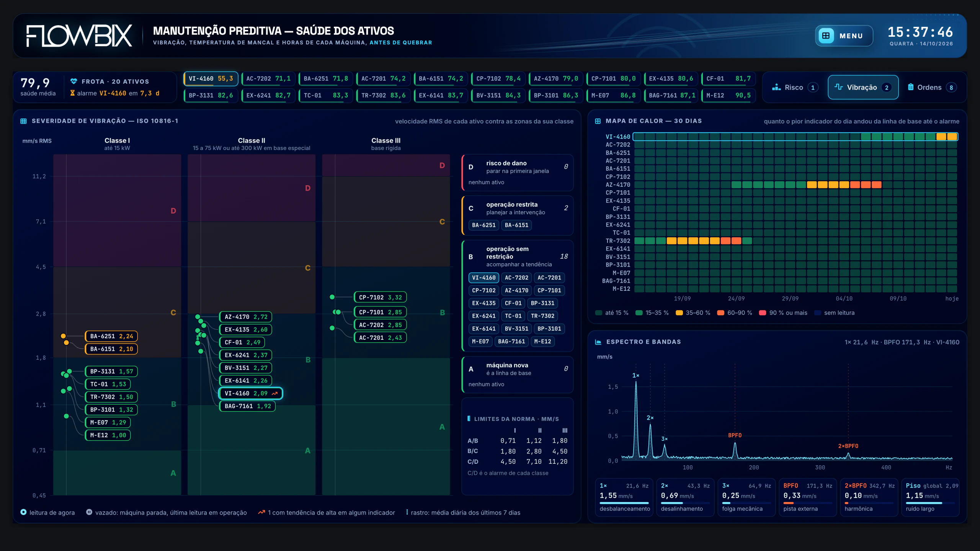Click BA-6251 chip in zone C card
This screenshot has height=551, width=980.
pyautogui.click(x=483, y=225)
